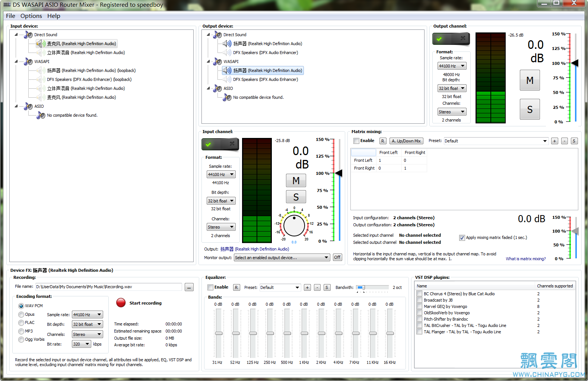Click the red Start recording button
The height and width of the screenshot is (381, 588).
[x=121, y=303]
